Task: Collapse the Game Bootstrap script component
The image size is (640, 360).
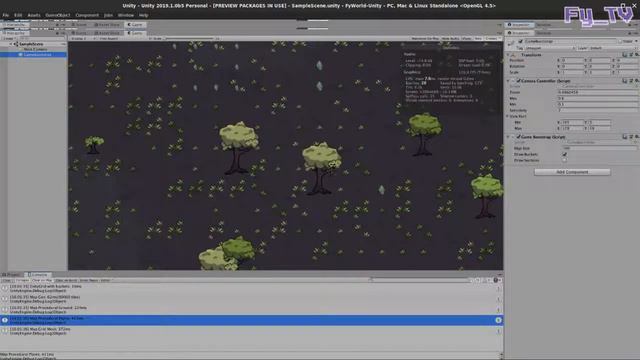Action: coord(508,137)
